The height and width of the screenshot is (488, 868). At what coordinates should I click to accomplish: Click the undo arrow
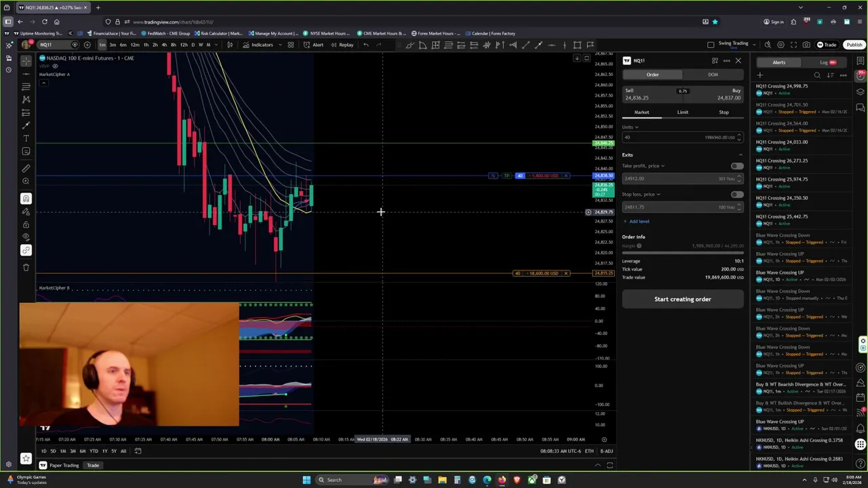coord(366,45)
